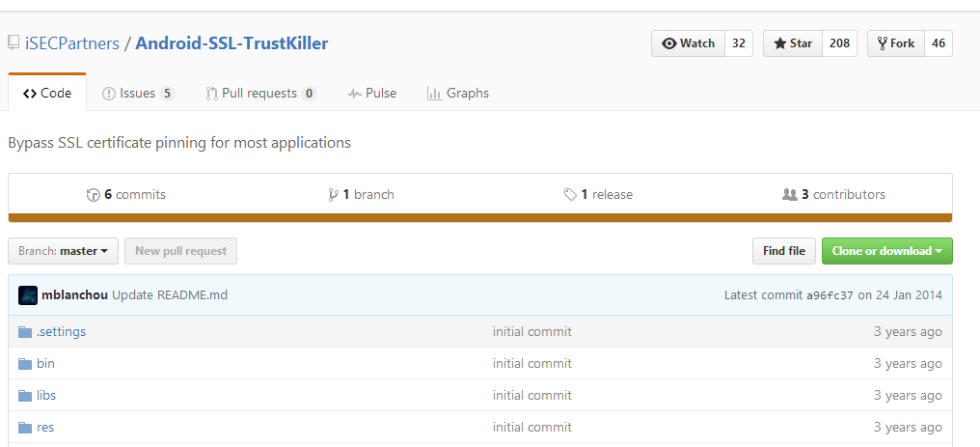View the 208 stargazers count
Viewport: 980px width, 447px height.
pos(839,43)
